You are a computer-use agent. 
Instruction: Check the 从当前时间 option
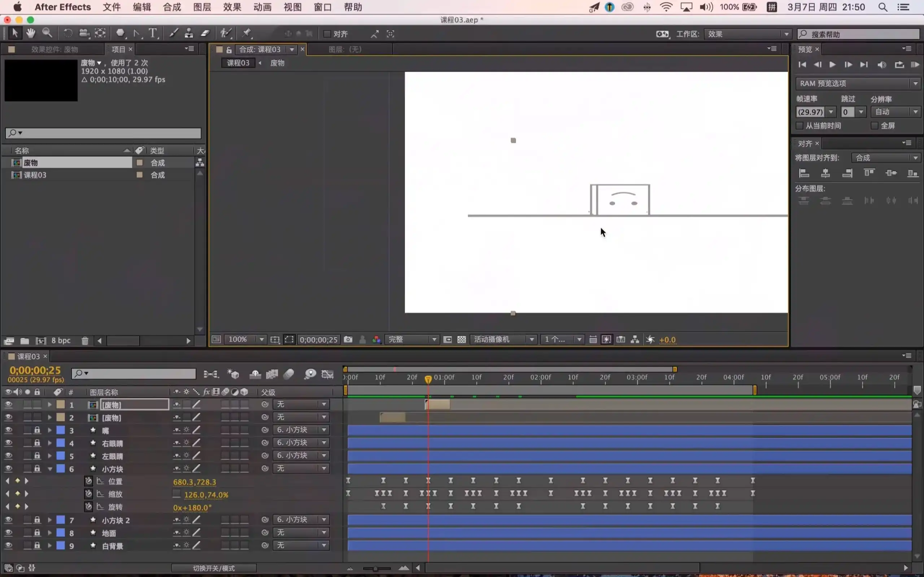[x=799, y=125]
